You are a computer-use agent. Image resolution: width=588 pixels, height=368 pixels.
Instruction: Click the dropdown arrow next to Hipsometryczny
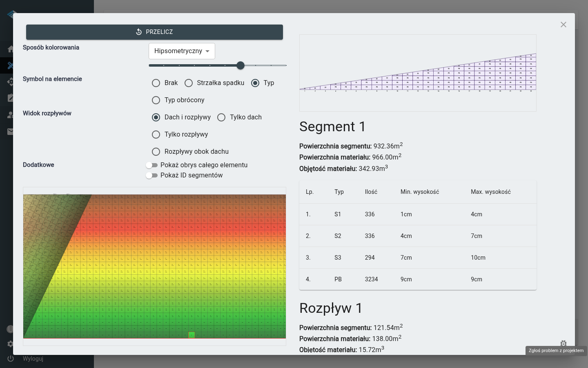(207, 51)
